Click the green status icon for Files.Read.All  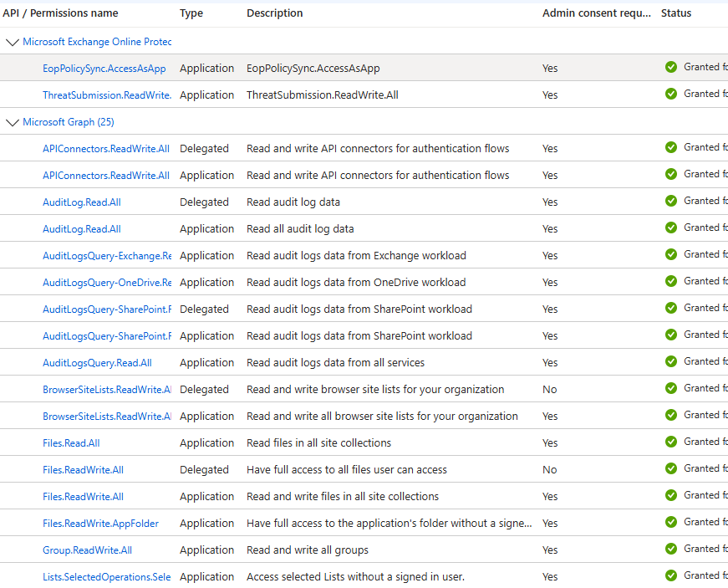(671, 441)
